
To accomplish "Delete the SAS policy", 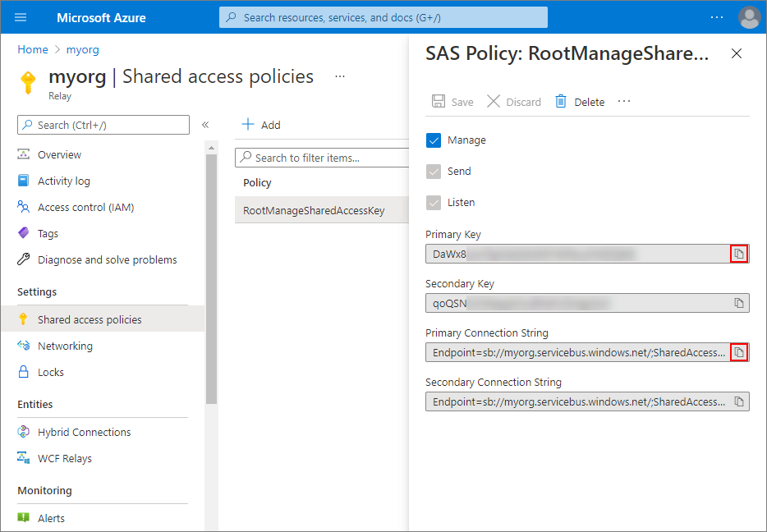I will click(x=580, y=102).
